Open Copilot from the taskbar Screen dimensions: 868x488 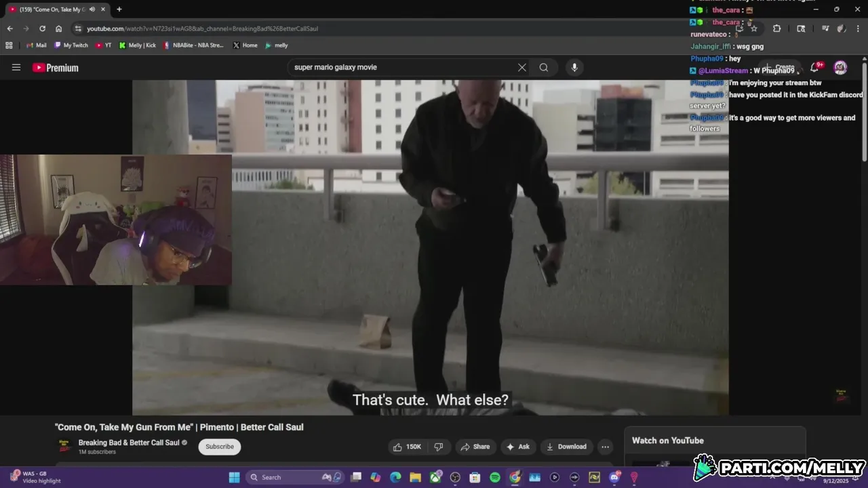pos(376,477)
